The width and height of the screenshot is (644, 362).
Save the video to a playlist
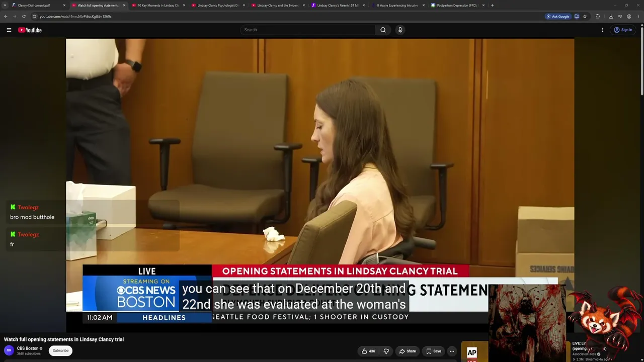point(434,351)
